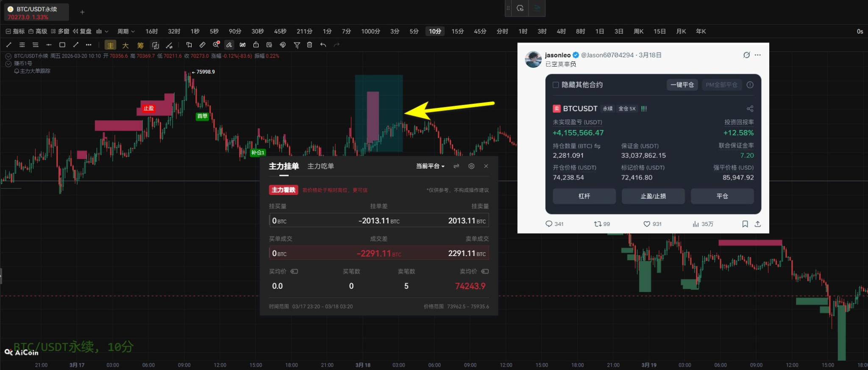Open more drawing tools via ellipsis

pyautogui.click(x=89, y=45)
